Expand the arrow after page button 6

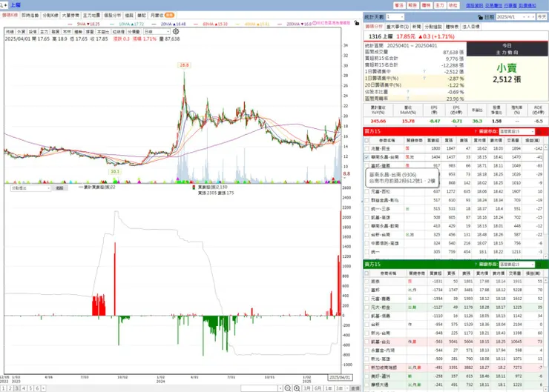(44, 388)
